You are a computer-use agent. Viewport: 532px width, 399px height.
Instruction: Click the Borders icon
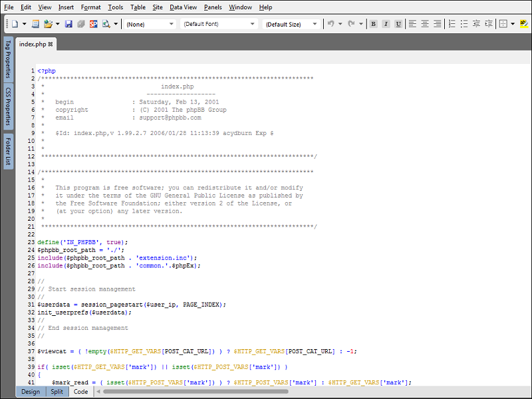tap(503, 24)
